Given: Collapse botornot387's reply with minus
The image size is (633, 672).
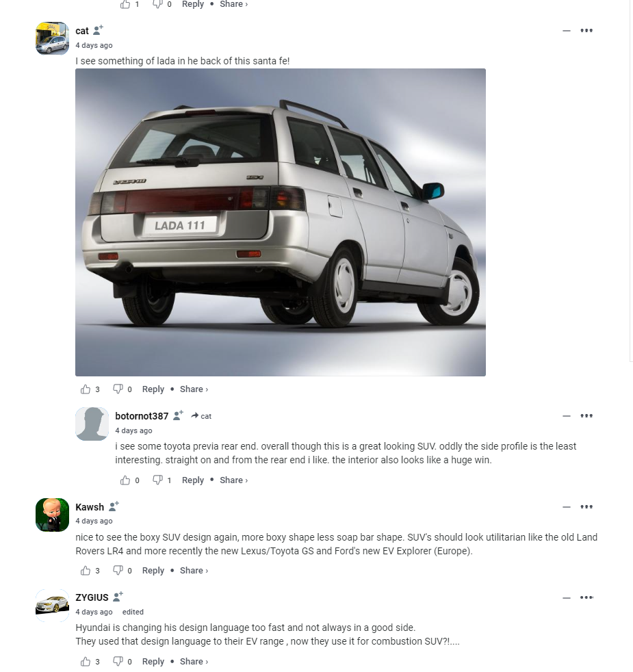Looking at the screenshot, I should click(x=567, y=415).
